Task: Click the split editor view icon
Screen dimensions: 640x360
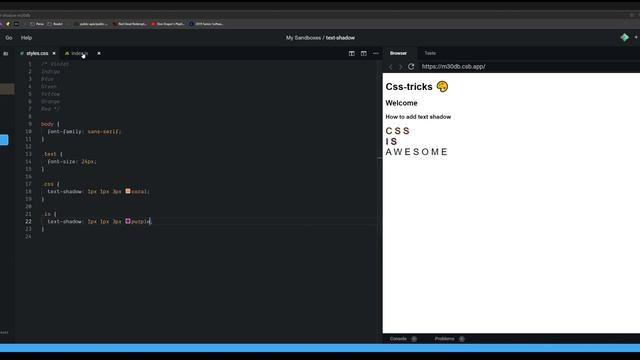Action: pos(351,53)
